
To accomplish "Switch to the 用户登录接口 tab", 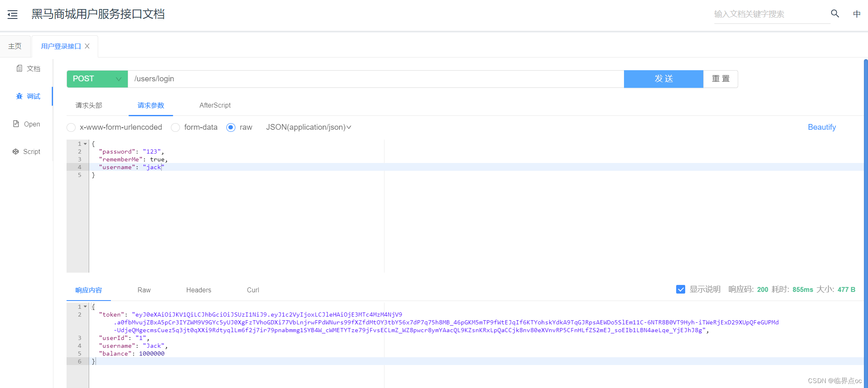I will tap(61, 46).
